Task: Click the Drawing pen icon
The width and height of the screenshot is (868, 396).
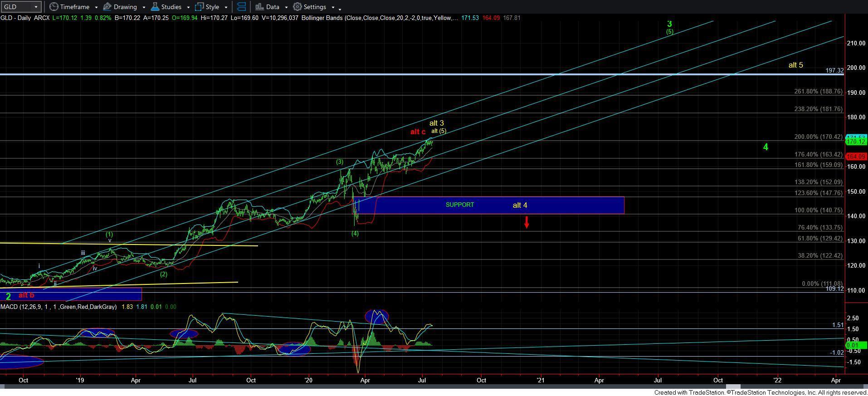Action: 107,7
